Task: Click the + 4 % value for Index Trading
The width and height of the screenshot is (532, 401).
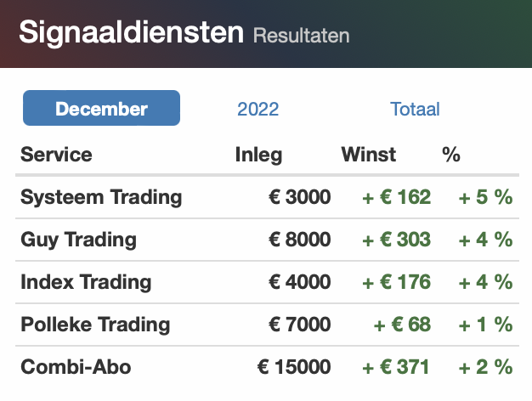Action: click(x=485, y=282)
